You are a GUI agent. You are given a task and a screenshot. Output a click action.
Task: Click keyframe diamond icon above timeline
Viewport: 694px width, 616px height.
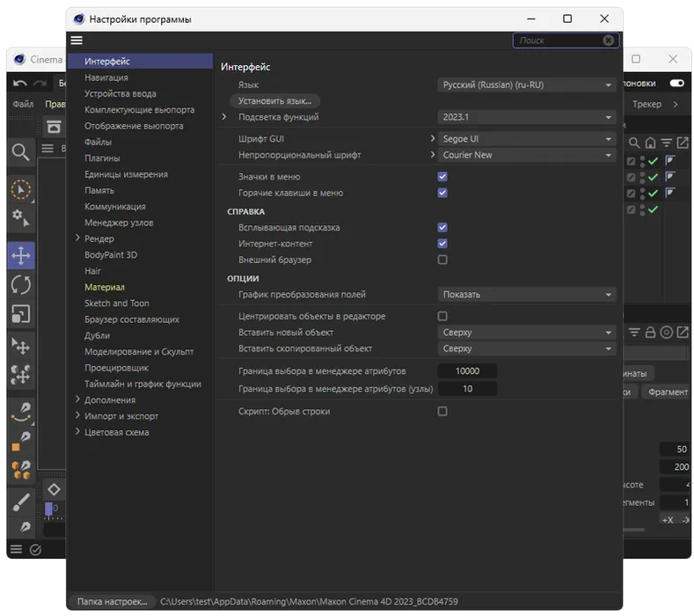(x=54, y=490)
